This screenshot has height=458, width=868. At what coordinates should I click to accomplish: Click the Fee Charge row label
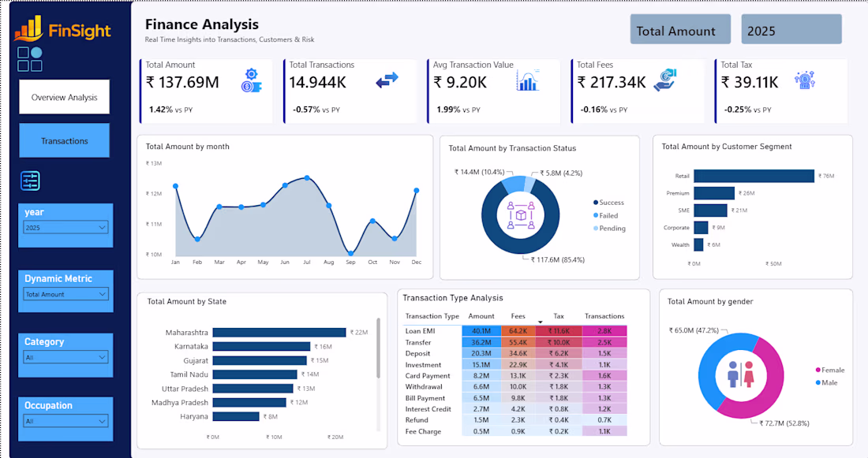pos(423,431)
